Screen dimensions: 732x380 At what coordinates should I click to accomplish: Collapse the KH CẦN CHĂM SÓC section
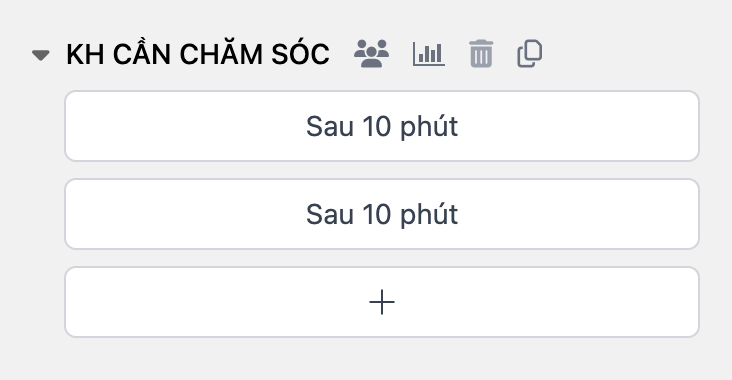[41, 55]
